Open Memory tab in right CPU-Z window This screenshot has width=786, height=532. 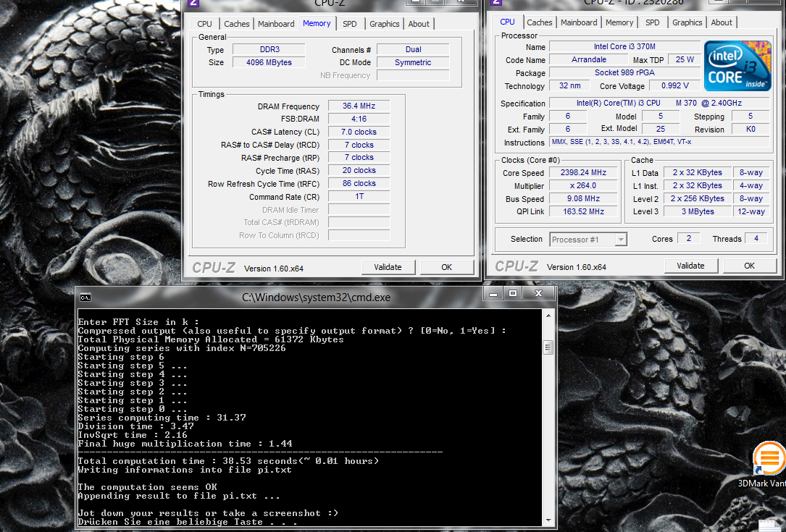click(x=619, y=22)
